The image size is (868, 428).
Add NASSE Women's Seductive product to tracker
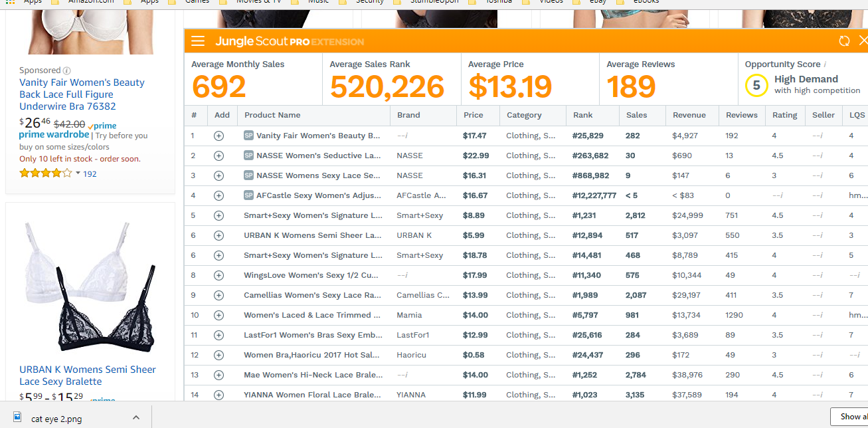pos(218,156)
